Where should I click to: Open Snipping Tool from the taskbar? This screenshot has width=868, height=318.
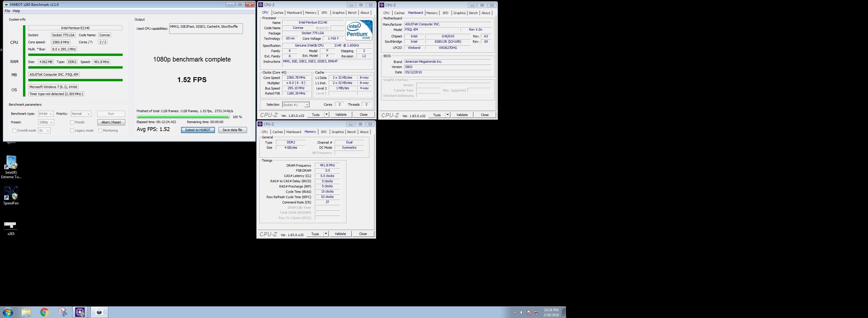62,312
